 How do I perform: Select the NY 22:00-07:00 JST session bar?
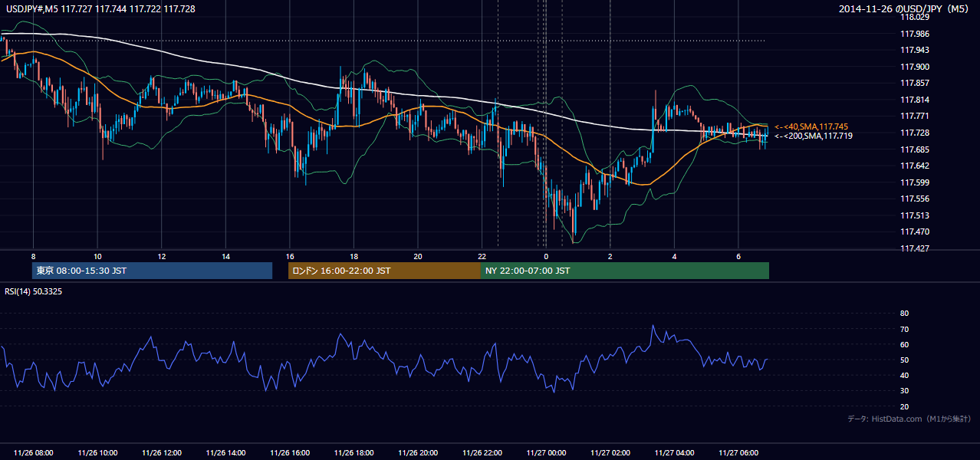625,271
